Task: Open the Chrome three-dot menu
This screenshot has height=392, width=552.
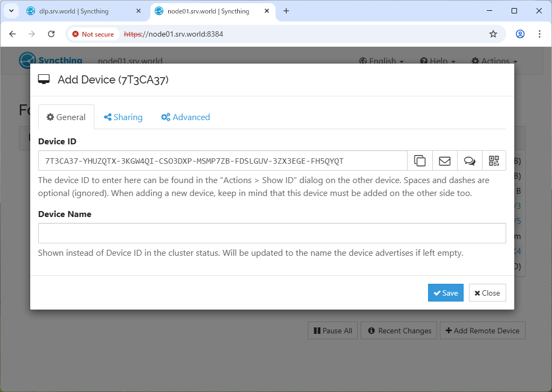Action: tap(540, 34)
